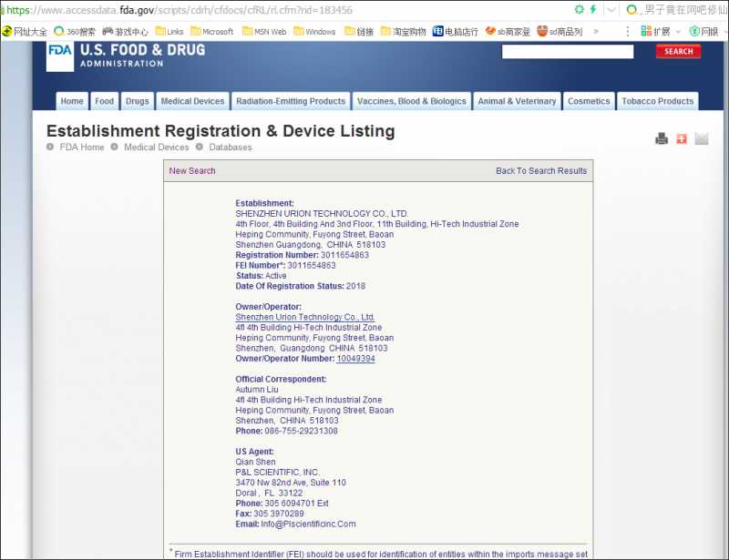Open Vaccines, Blood & Biologics tab
The width and height of the screenshot is (729, 560).
tap(412, 101)
